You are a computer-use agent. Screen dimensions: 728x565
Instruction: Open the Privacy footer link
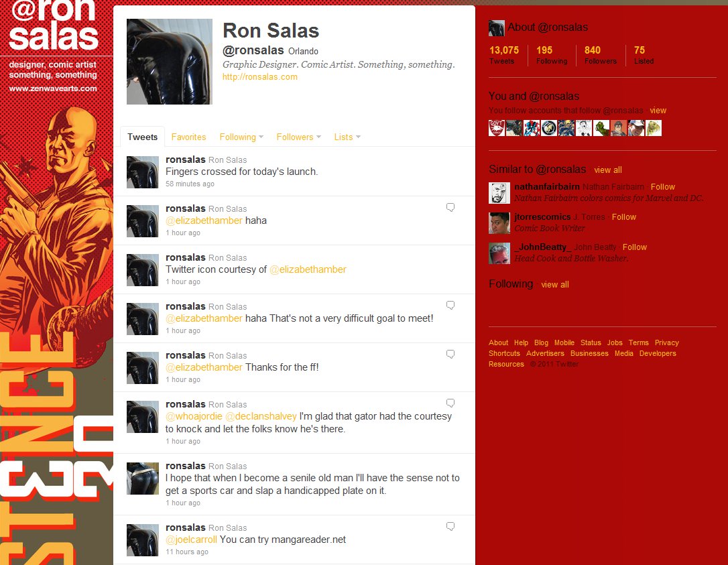coord(667,342)
